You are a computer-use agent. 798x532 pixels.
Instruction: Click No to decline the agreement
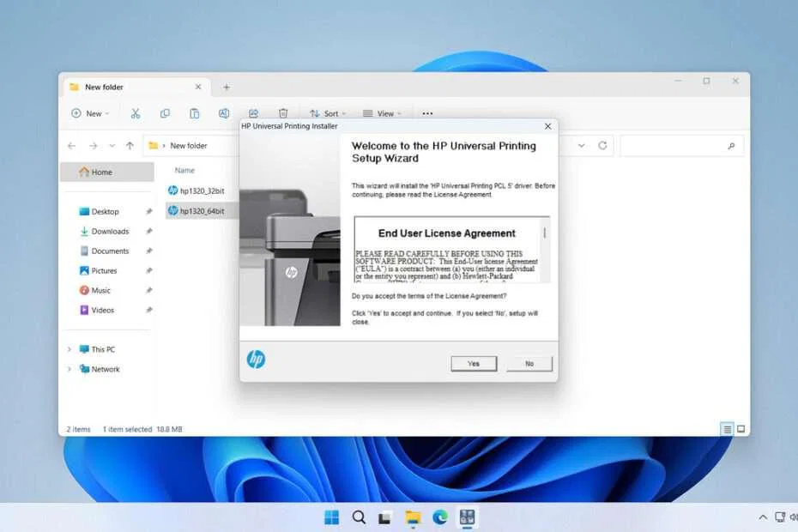click(529, 363)
